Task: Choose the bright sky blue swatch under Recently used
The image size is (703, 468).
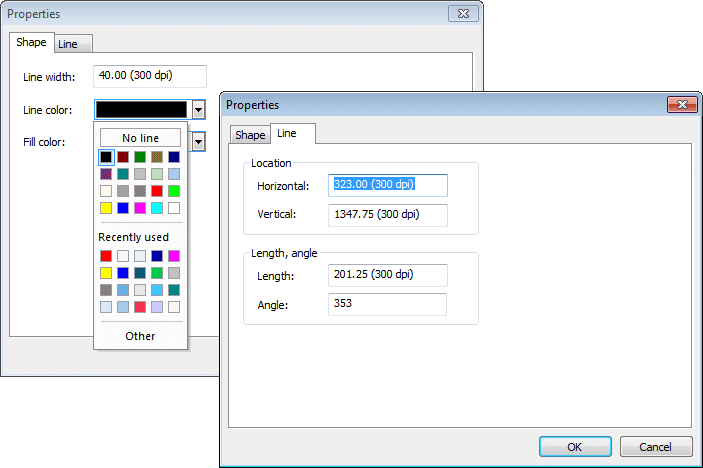Action: [x=157, y=290]
